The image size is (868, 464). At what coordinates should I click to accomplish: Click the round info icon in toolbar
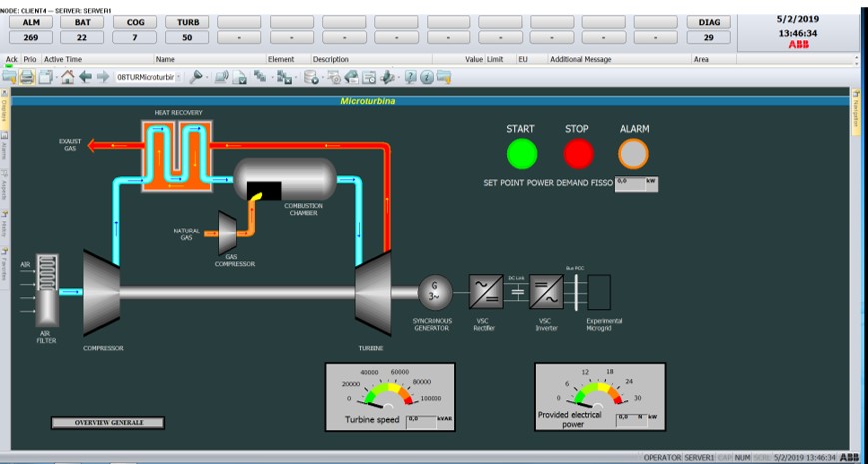(427, 77)
